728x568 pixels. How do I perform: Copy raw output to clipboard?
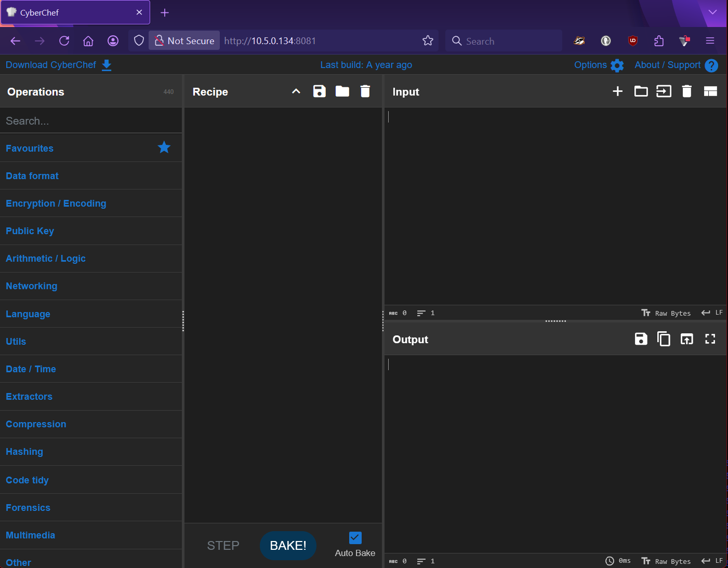pyautogui.click(x=664, y=339)
